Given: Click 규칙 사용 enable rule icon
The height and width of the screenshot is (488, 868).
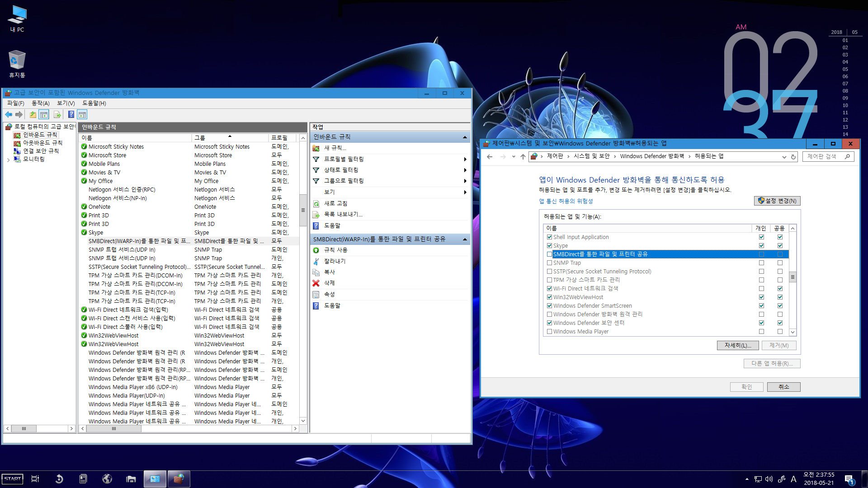Looking at the screenshot, I should tap(316, 250).
